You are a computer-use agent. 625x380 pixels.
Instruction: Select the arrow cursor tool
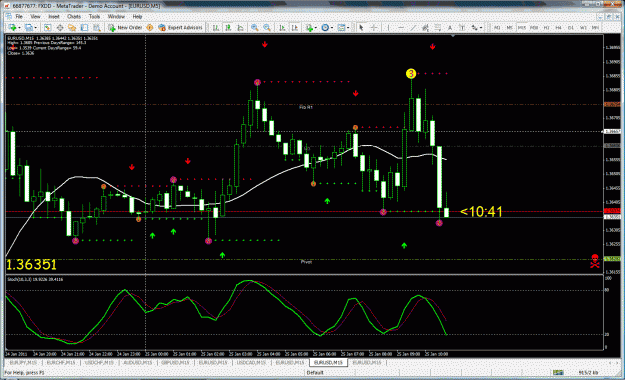coord(361,28)
